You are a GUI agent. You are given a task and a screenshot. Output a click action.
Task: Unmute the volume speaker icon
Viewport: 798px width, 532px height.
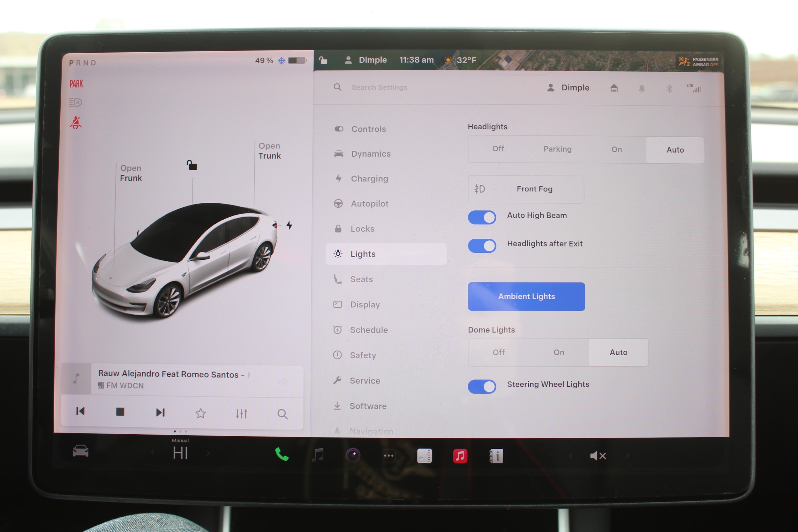[598, 456]
